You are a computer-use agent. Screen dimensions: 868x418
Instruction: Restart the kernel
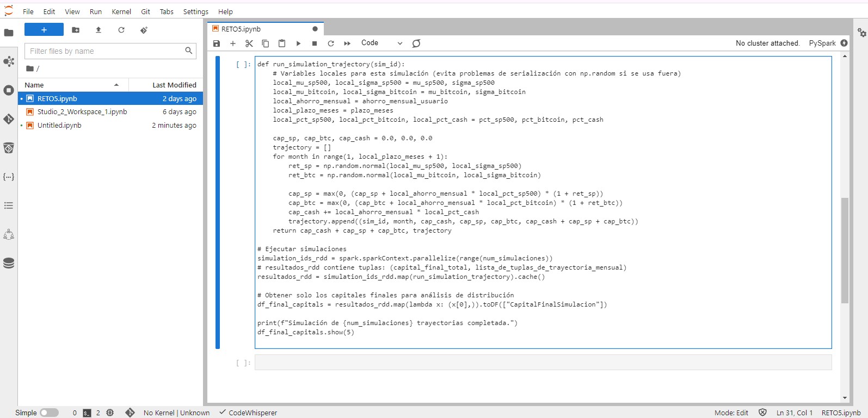[331, 43]
